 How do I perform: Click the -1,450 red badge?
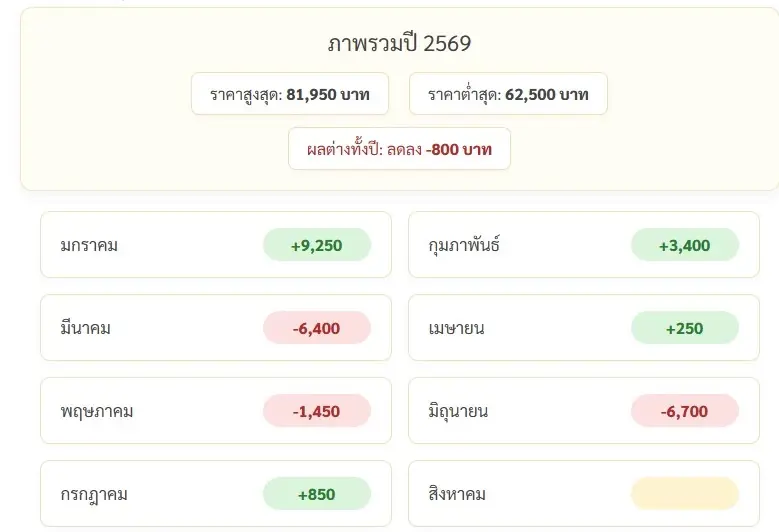317,411
